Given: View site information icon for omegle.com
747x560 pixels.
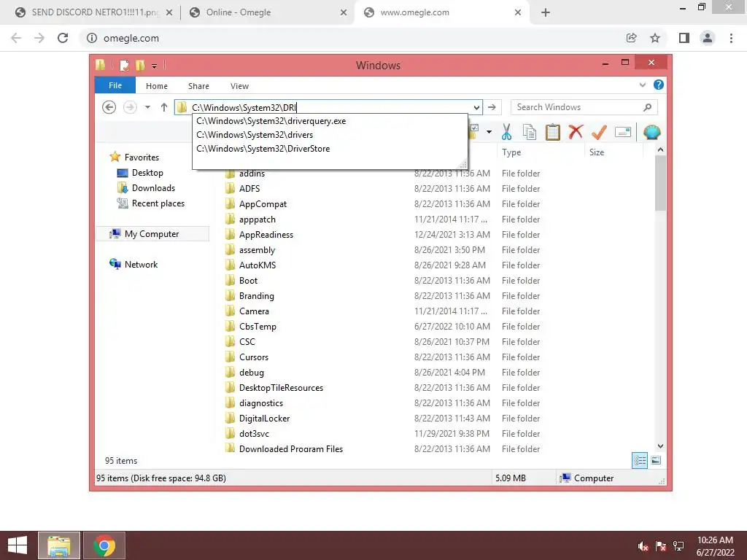Looking at the screenshot, I should click(x=91, y=38).
